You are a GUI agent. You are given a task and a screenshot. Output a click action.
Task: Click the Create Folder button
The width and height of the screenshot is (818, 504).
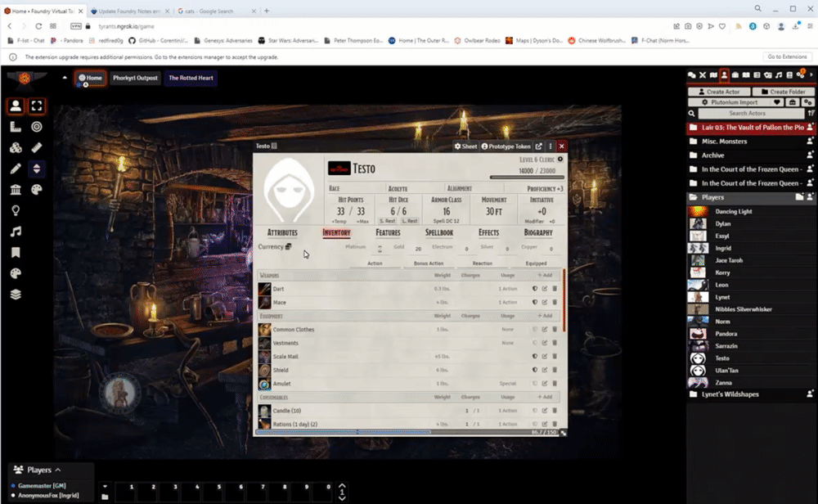click(x=783, y=92)
